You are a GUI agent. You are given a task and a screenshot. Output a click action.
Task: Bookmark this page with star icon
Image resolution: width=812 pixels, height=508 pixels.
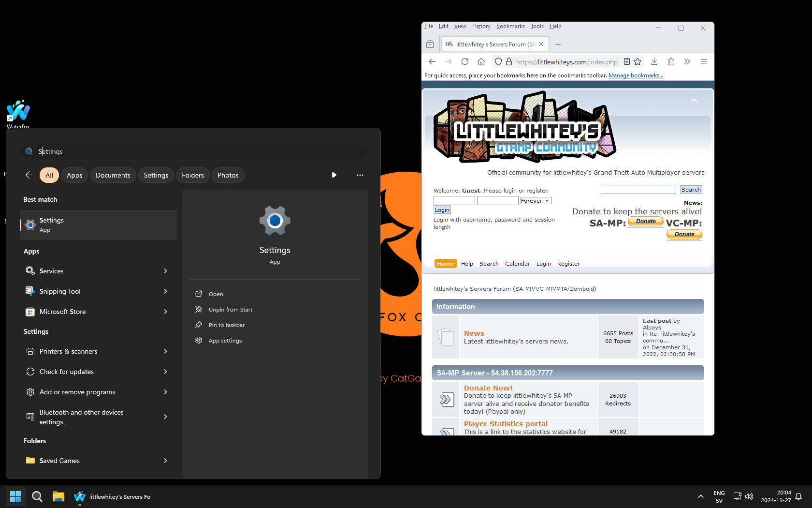pyautogui.click(x=638, y=61)
